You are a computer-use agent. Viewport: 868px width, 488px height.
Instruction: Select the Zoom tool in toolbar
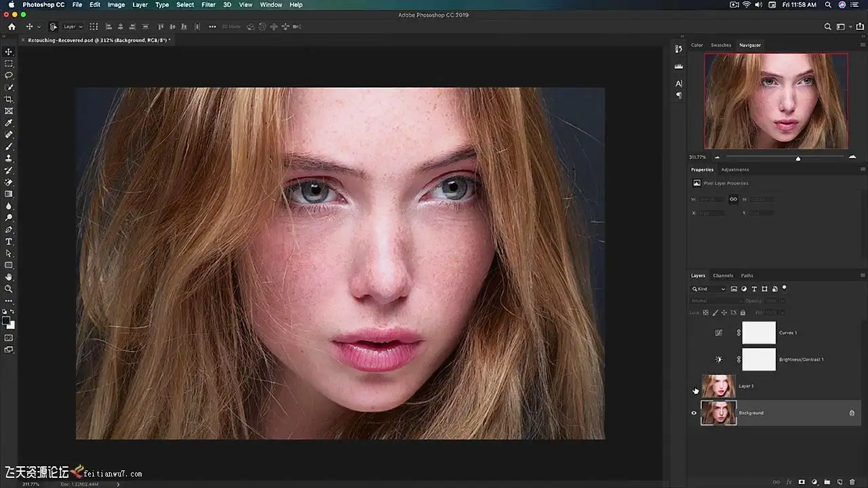click(x=9, y=289)
